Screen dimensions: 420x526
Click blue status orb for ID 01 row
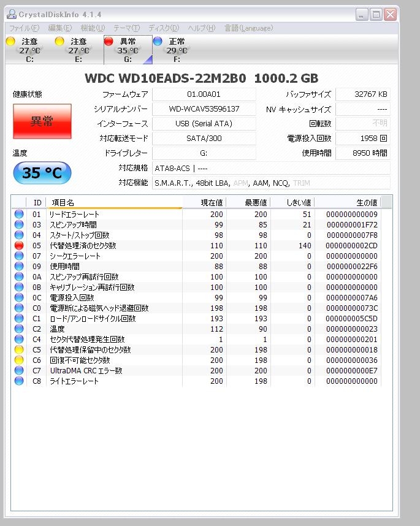(19, 214)
